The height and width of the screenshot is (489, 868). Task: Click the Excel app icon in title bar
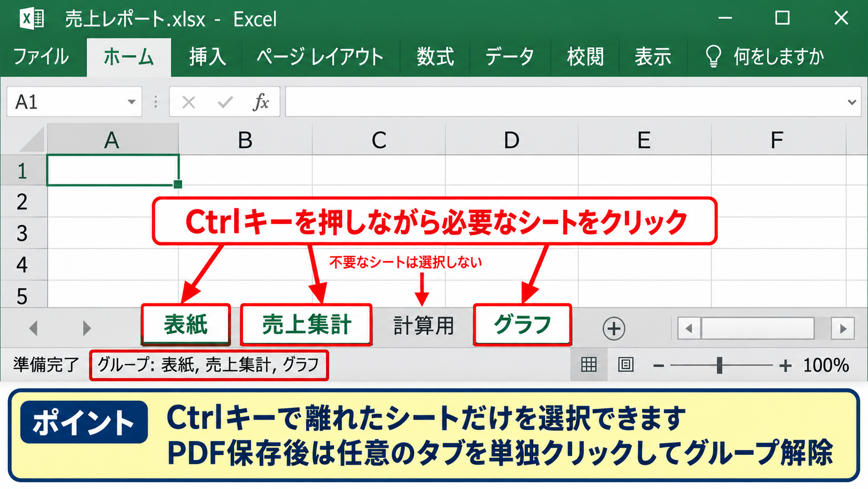31,19
